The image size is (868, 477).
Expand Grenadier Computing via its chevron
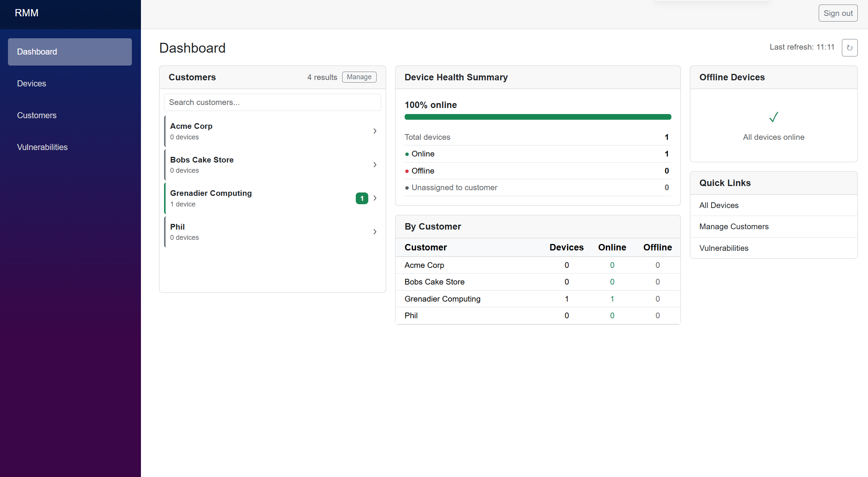(375, 198)
